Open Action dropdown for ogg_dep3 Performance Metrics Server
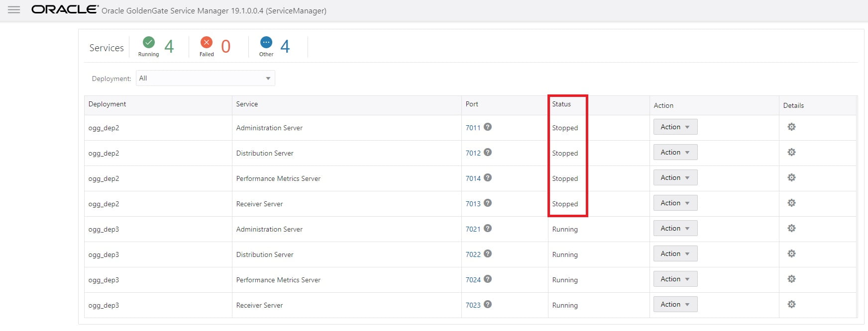The width and height of the screenshot is (868, 331). pyautogui.click(x=675, y=279)
